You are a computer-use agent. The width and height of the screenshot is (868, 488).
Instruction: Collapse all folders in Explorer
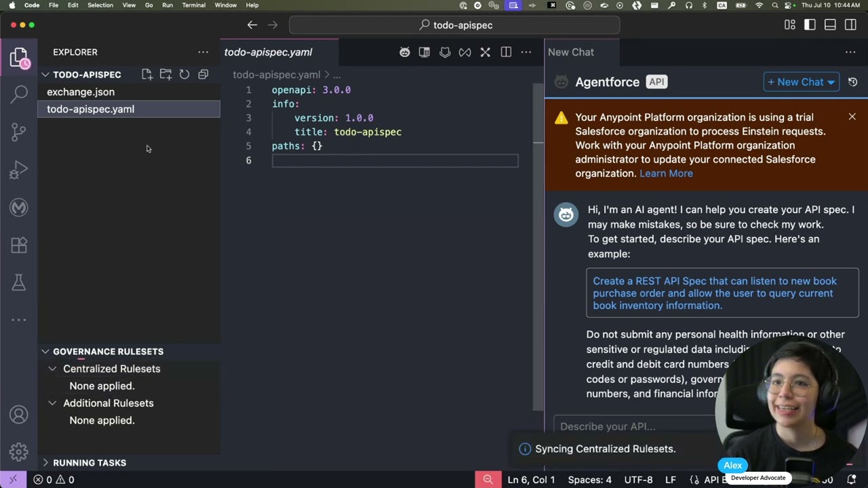click(203, 75)
